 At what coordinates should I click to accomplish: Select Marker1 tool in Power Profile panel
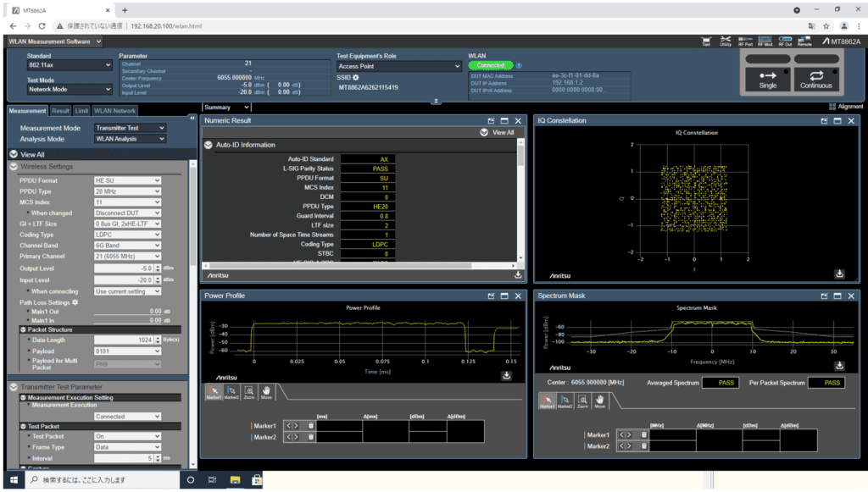(x=214, y=391)
